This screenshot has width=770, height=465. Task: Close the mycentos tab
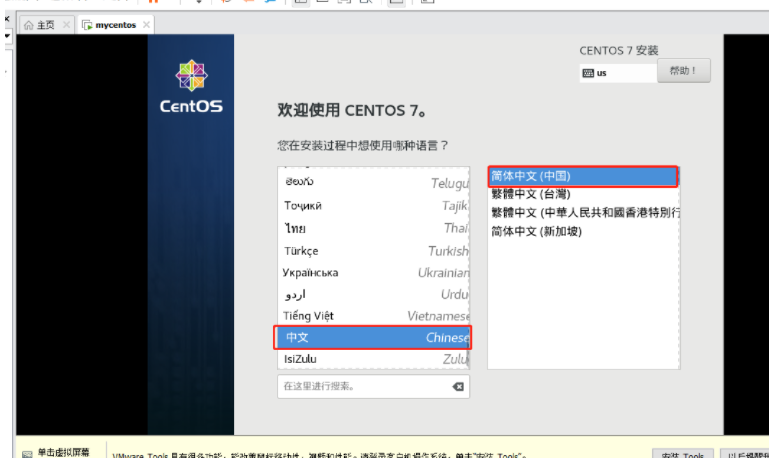[x=146, y=25]
